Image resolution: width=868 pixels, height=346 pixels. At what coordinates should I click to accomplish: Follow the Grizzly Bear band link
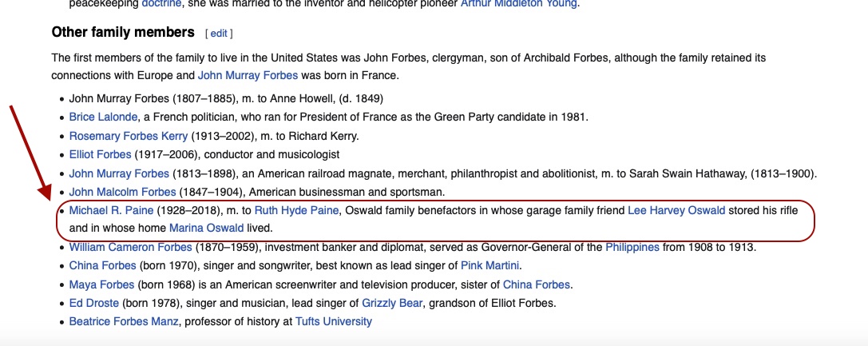[392, 303]
